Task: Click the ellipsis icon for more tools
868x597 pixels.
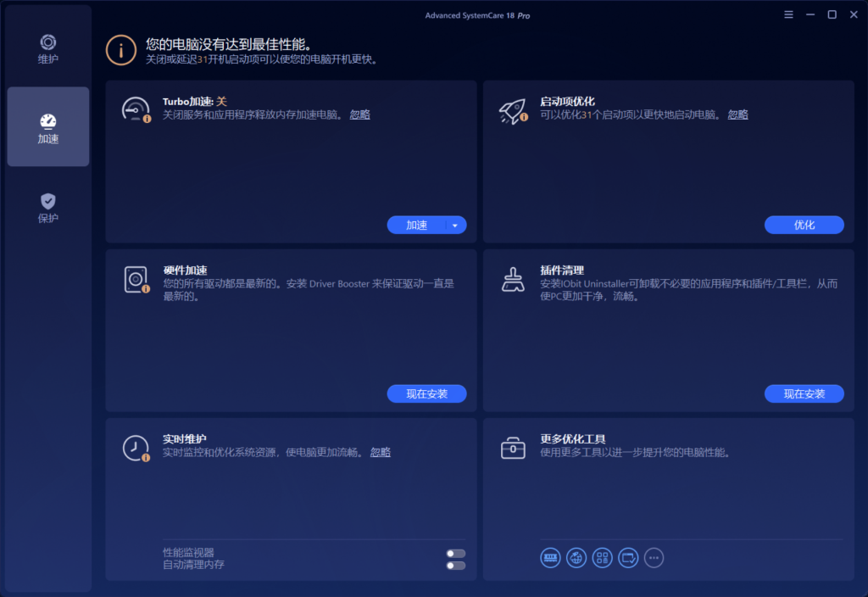Action: point(654,557)
